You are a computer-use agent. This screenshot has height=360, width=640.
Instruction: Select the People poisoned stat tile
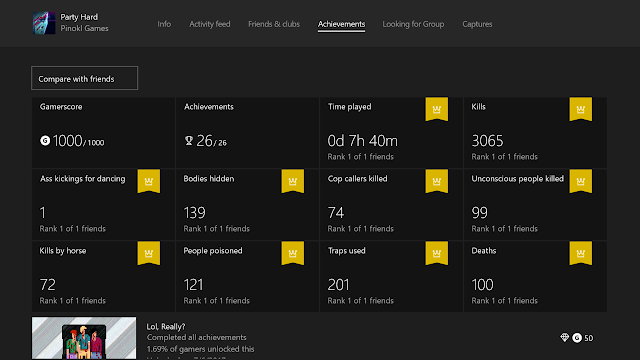coord(247,276)
